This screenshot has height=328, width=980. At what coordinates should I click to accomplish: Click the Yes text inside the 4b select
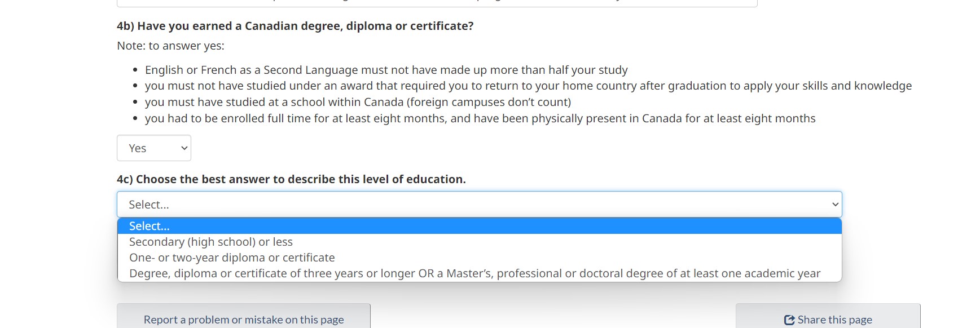[138, 148]
